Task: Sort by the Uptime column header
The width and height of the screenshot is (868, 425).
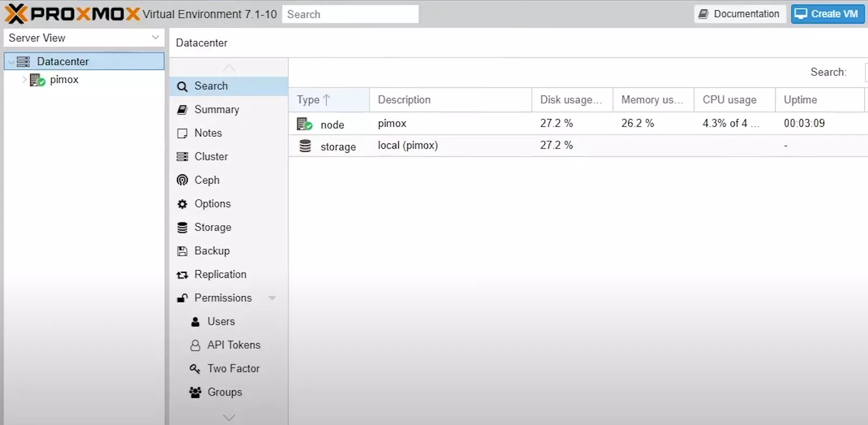Action: (820, 100)
